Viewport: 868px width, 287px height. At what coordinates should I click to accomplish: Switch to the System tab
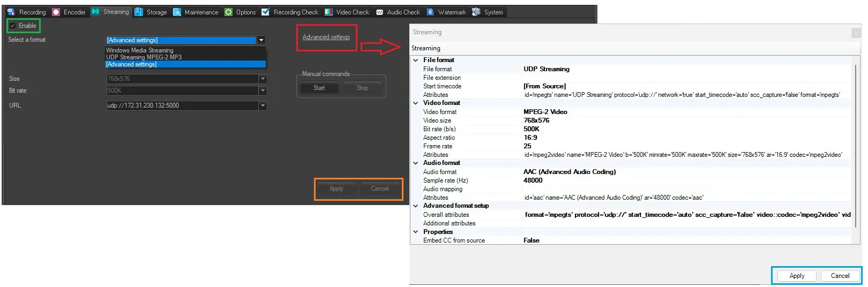(x=488, y=12)
